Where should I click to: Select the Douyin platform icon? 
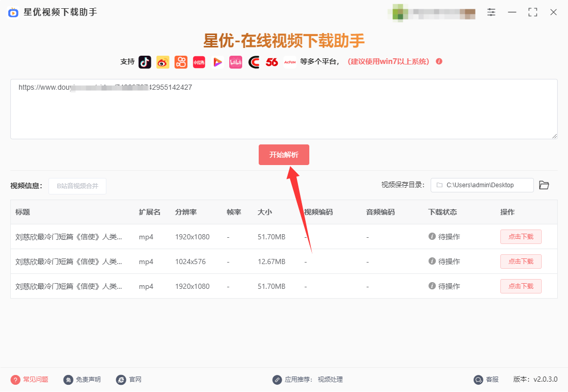[x=145, y=62]
